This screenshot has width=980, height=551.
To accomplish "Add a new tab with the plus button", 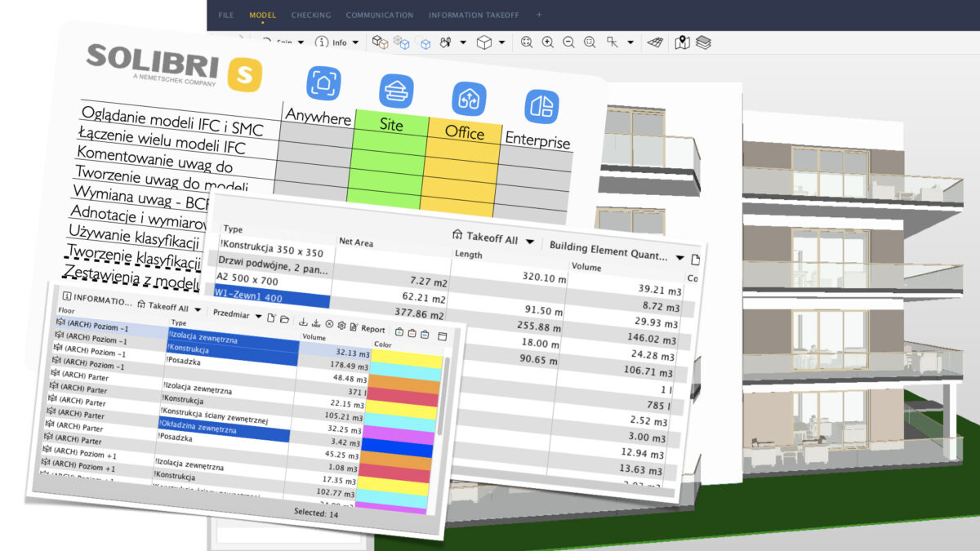I will click(538, 15).
